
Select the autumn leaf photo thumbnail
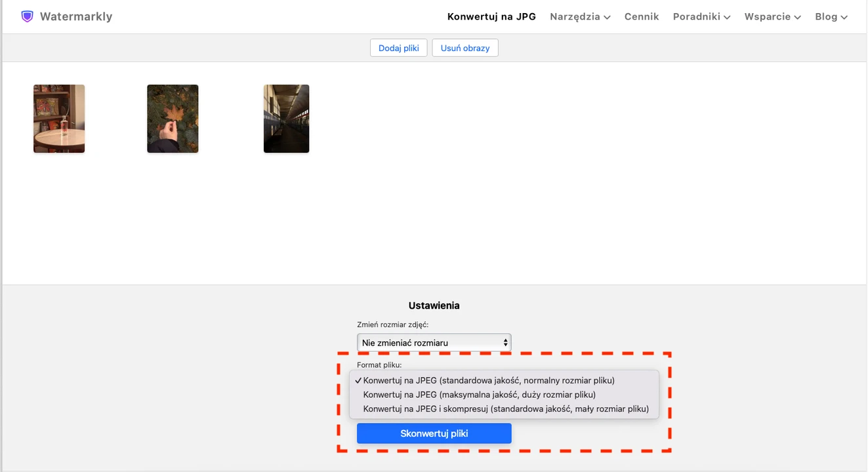pyautogui.click(x=173, y=119)
